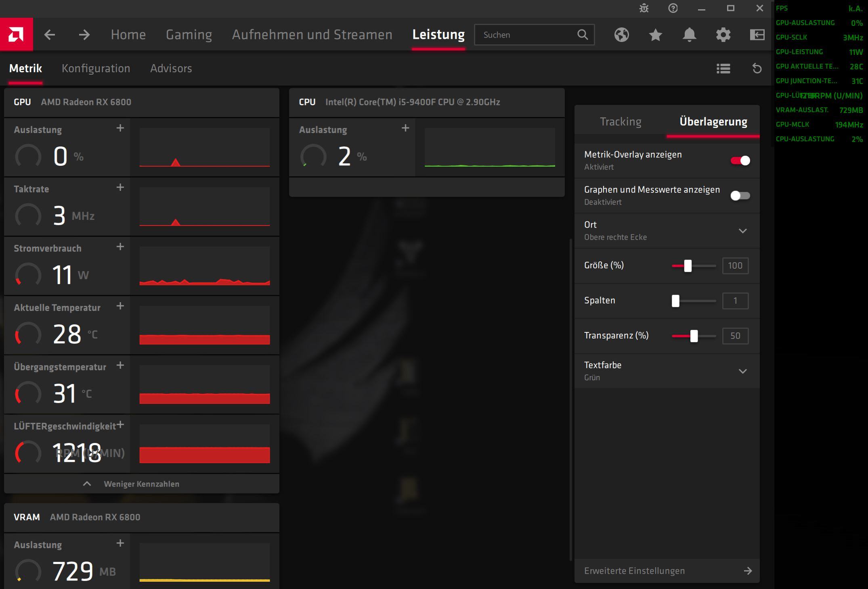Select the Metrik subtab
The height and width of the screenshot is (589, 868).
click(25, 69)
